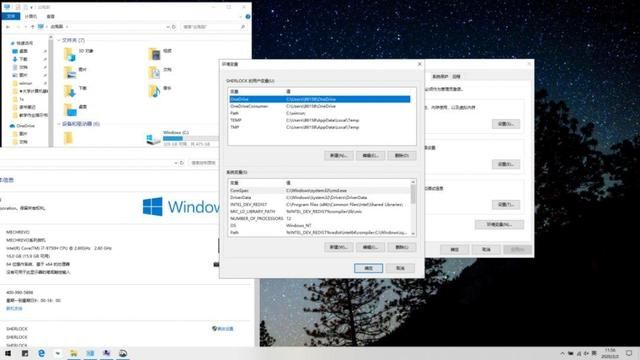Collapse the Devices and drives group header

click(x=59, y=124)
